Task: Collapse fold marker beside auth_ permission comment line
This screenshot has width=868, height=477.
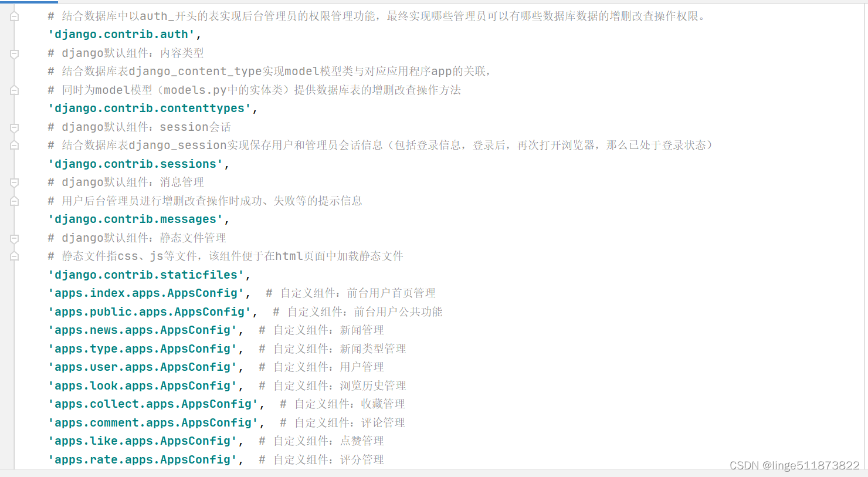Action: [14, 16]
